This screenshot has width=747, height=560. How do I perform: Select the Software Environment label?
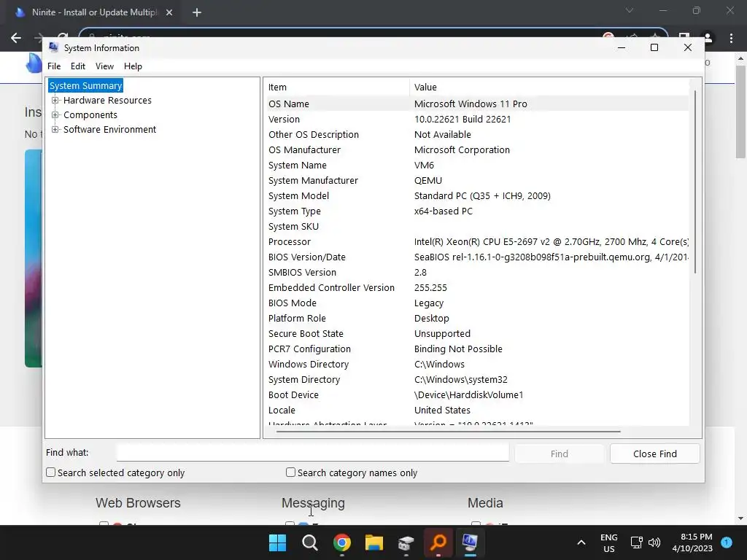109,130
